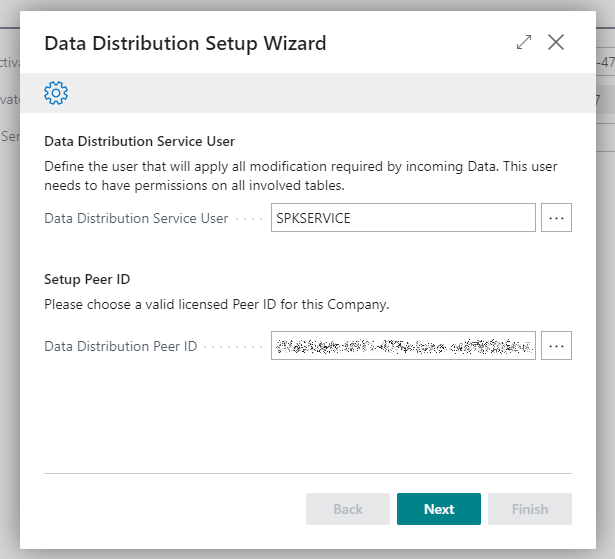Click the Data Distribution Service User field caption

(x=136, y=218)
